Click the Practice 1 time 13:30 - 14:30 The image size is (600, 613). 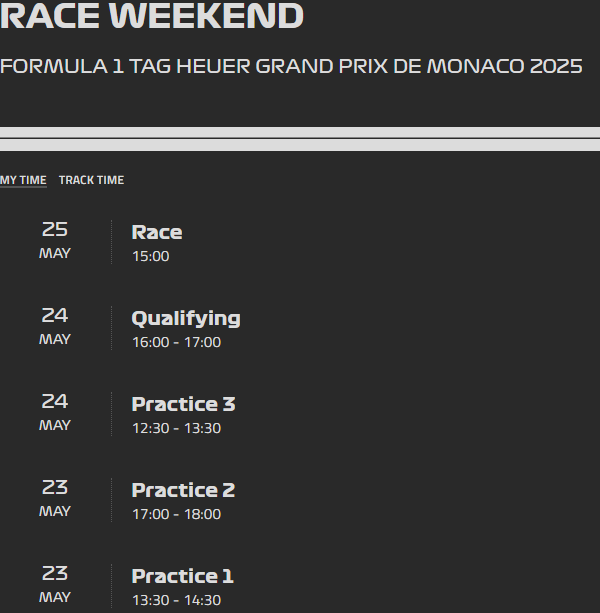tap(176, 600)
